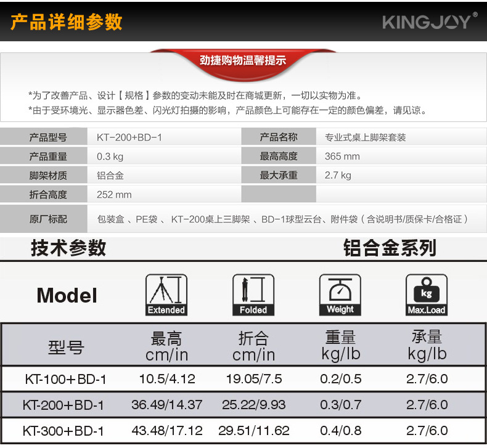487x448 pixels.
Task: Click the 铝合金 material value
Action: point(110,176)
